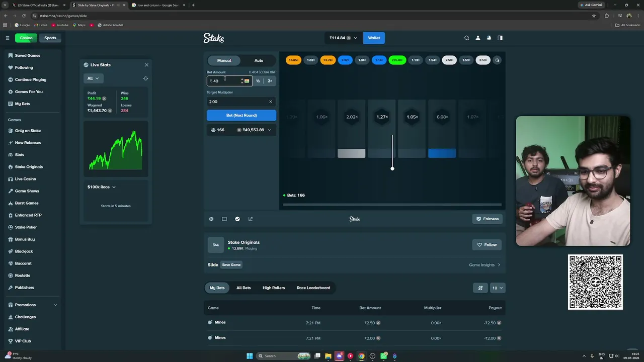Open Game Insights
This screenshot has width=644, height=362.
click(x=485, y=265)
